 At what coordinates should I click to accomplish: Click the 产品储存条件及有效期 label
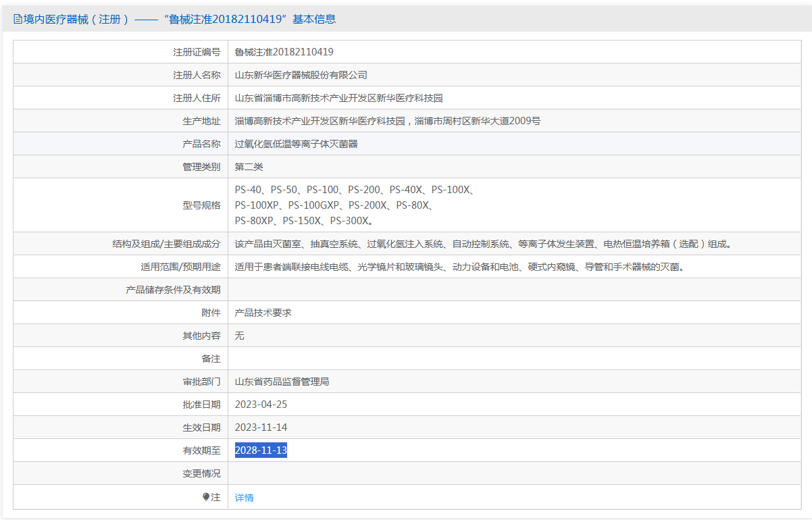click(x=173, y=290)
